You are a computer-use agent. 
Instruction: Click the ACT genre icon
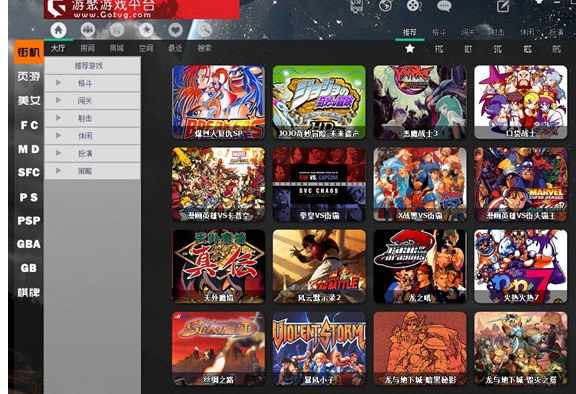[x=468, y=49]
